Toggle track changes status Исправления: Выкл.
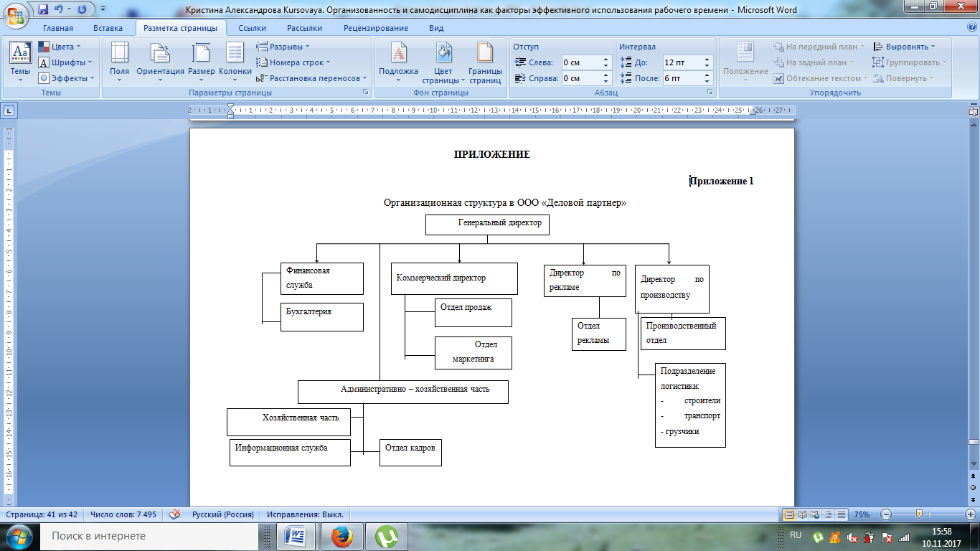The width and height of the screenshot is (980, 551). click(306, 514)
